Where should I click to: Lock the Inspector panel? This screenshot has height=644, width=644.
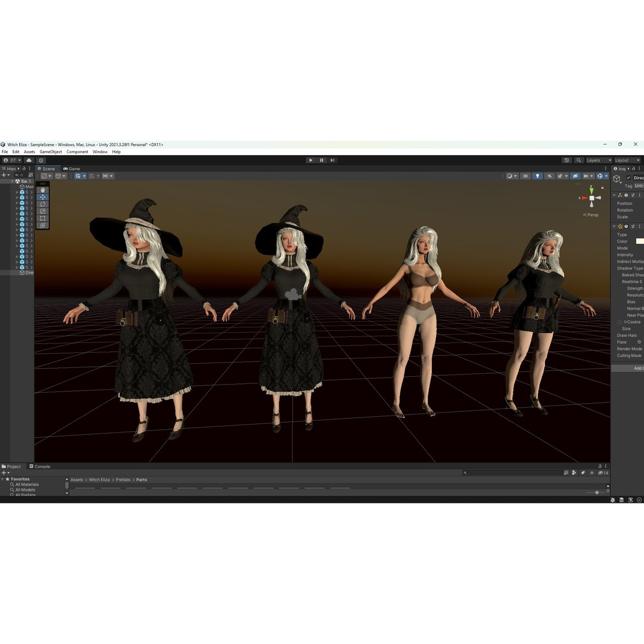(x=634, y=168)
